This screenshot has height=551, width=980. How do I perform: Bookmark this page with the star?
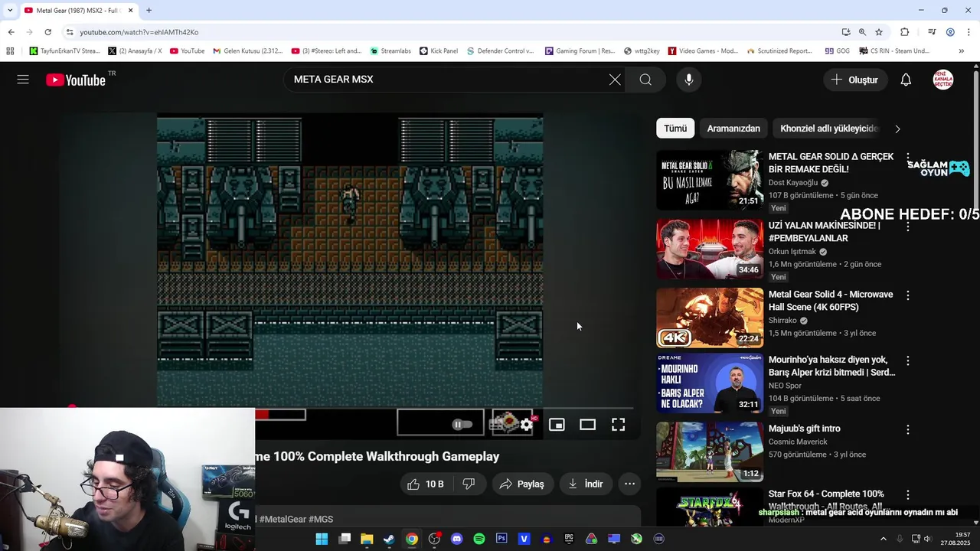(x=879, y=32)
